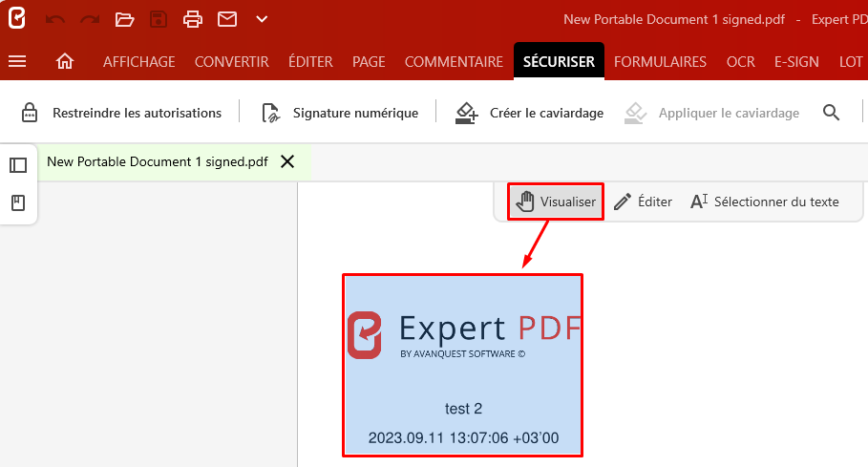
Task: Open the E-SIGN tab
Action: (796, 61)
